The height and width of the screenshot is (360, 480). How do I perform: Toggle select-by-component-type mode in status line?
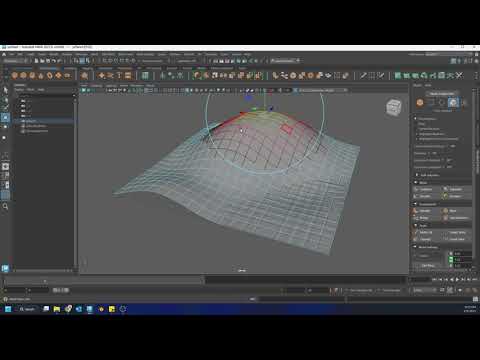[x=87, y=61]
